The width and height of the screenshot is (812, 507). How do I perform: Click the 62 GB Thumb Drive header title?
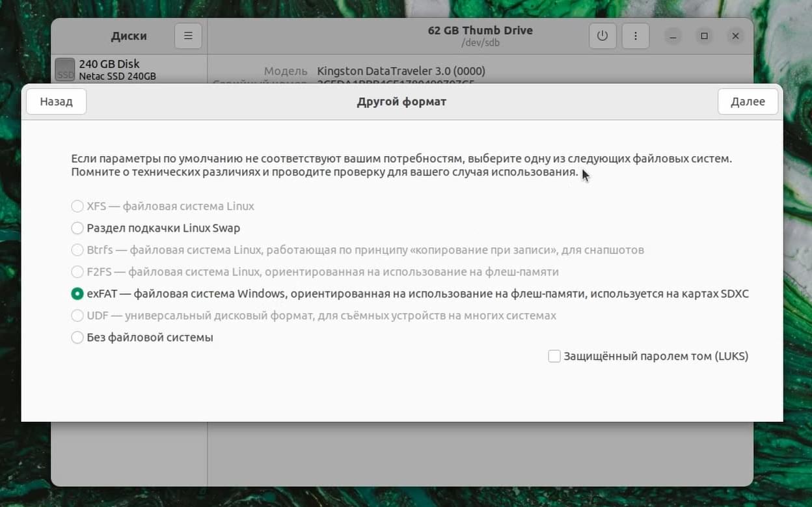tap(480, 30)
